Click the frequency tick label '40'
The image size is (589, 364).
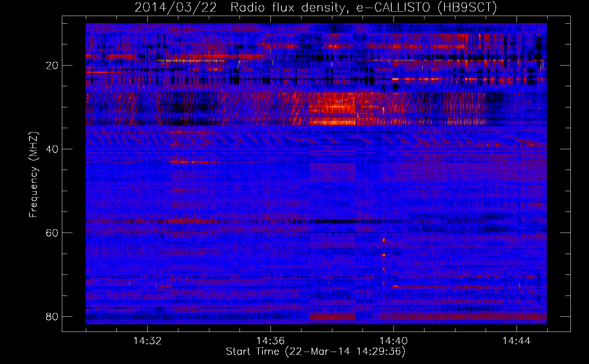pos(52,149)
